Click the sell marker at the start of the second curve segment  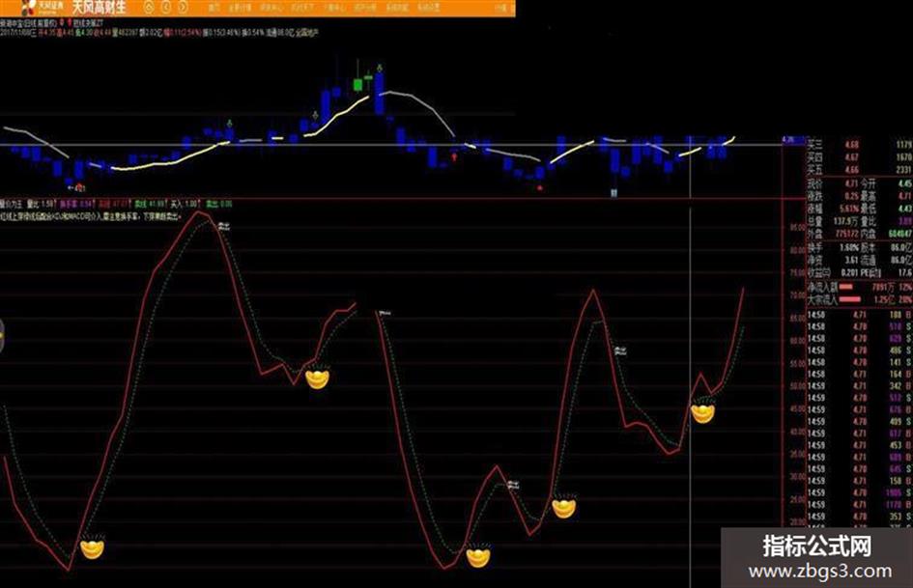(x=385, y=313)
